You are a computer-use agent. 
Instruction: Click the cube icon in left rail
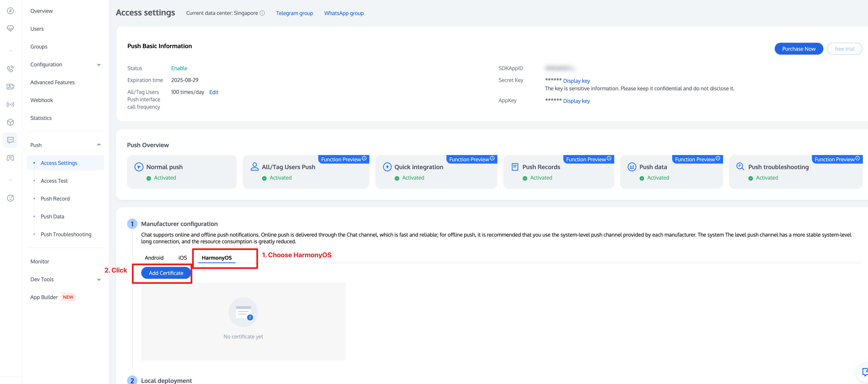[x=10, y=122]
